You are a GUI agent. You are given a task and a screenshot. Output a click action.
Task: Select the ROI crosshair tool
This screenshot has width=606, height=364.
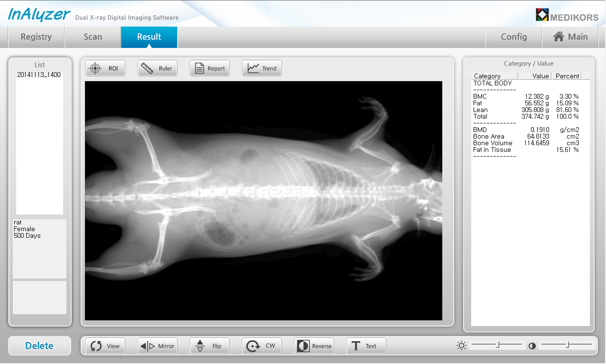tap(105, 68)
